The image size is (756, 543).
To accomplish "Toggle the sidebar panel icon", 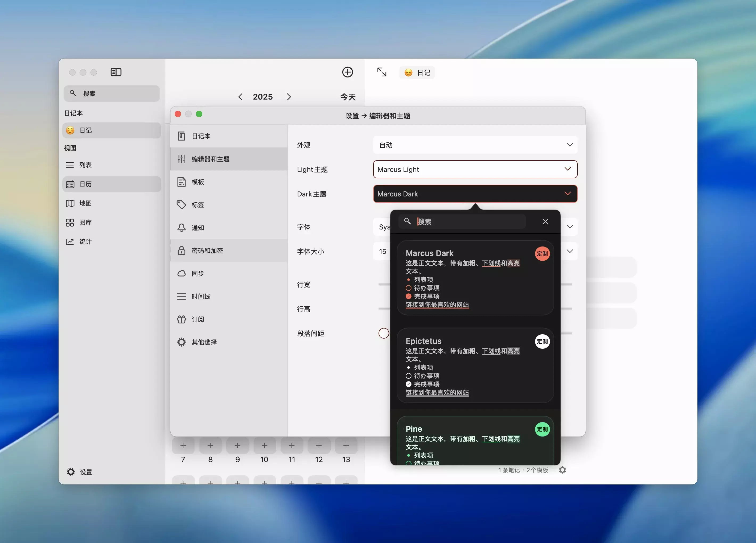I will pyautogui.click(x=116, y=72).
